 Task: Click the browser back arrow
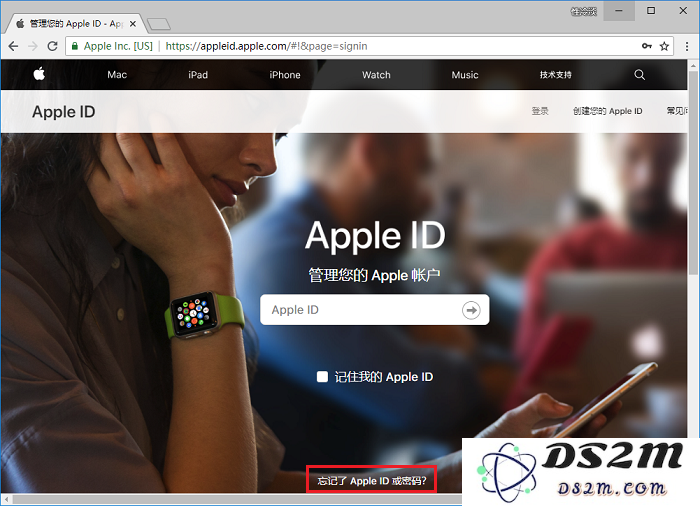coord(13,46)
